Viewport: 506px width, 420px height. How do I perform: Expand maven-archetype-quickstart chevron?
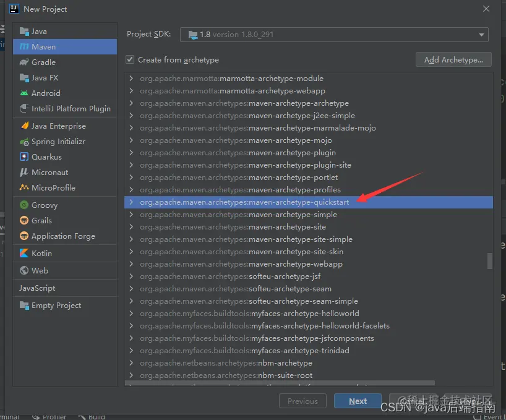pyautogui.click(x=131, y=202)
